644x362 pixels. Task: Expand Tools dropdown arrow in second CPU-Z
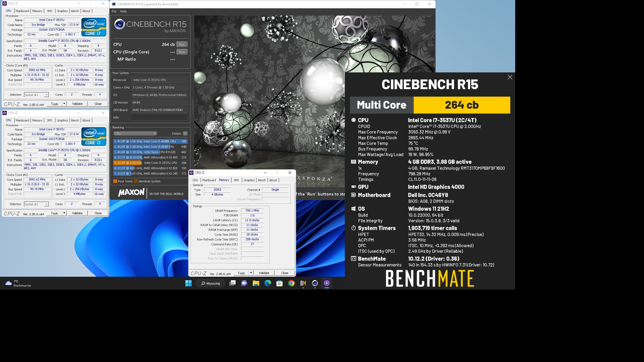coord(64,213)
